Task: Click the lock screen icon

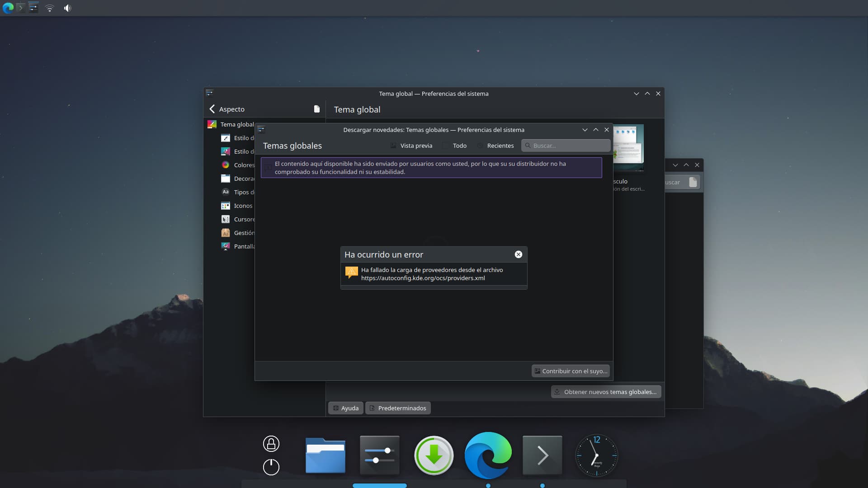Action: coord(271,444)
